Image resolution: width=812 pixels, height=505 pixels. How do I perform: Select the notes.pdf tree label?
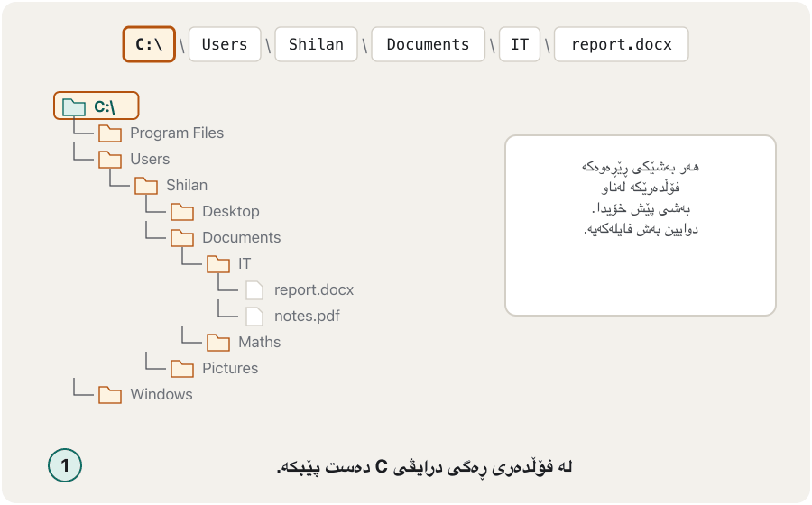click(x=307, y=317)
